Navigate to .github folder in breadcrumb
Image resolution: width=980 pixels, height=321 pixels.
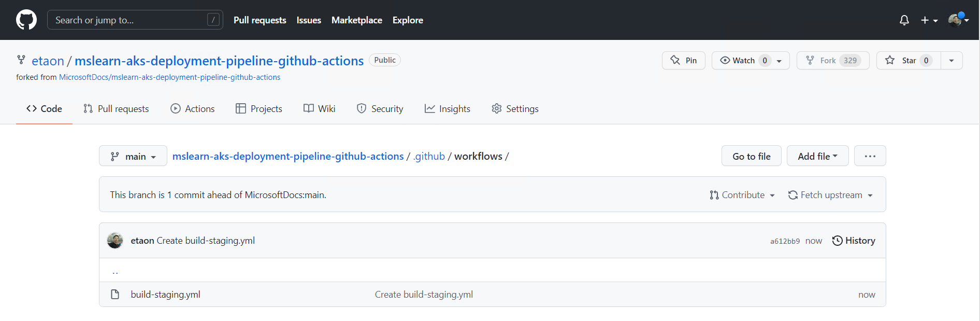429,156
